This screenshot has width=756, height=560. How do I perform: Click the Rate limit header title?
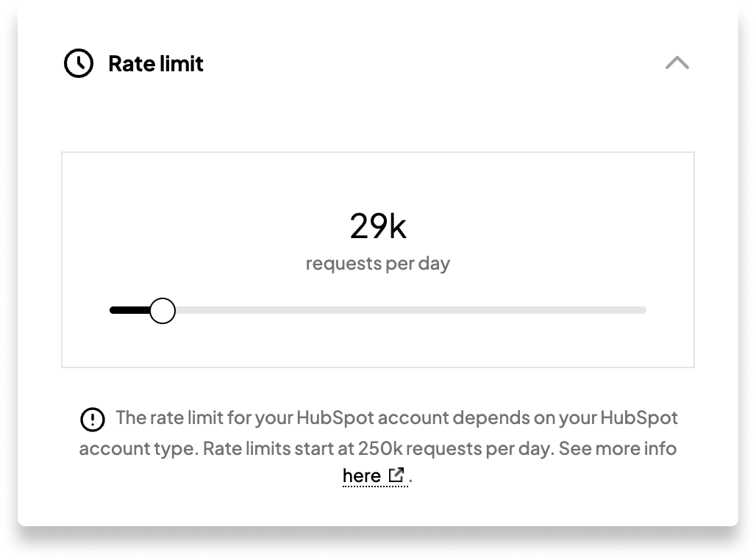(x=156, y=64)
